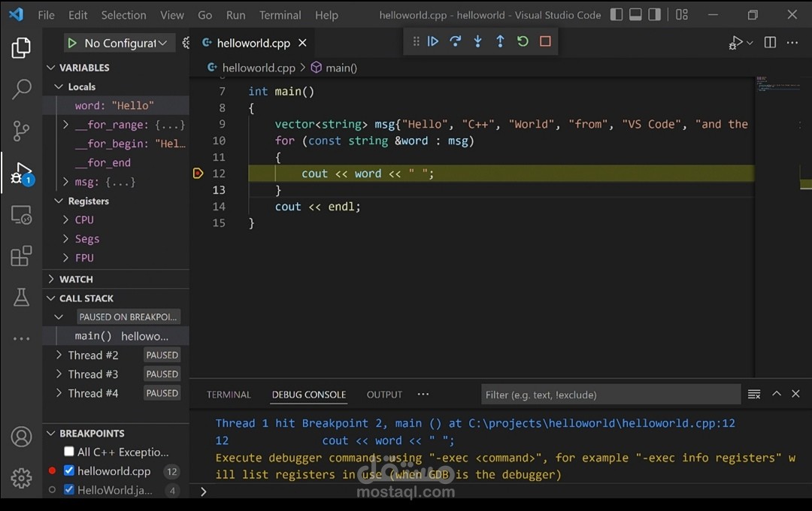Select the DEBUG CONSOLE tab
This screenshot has width=812, height=511.
tap(309, 395)
